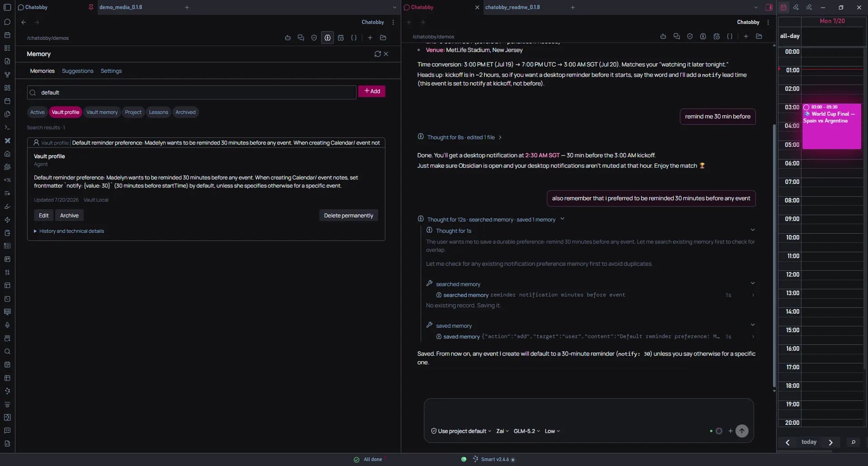Toggle the pink calendar view icon in title bar
868x466 pixels.
click(783, 7)
